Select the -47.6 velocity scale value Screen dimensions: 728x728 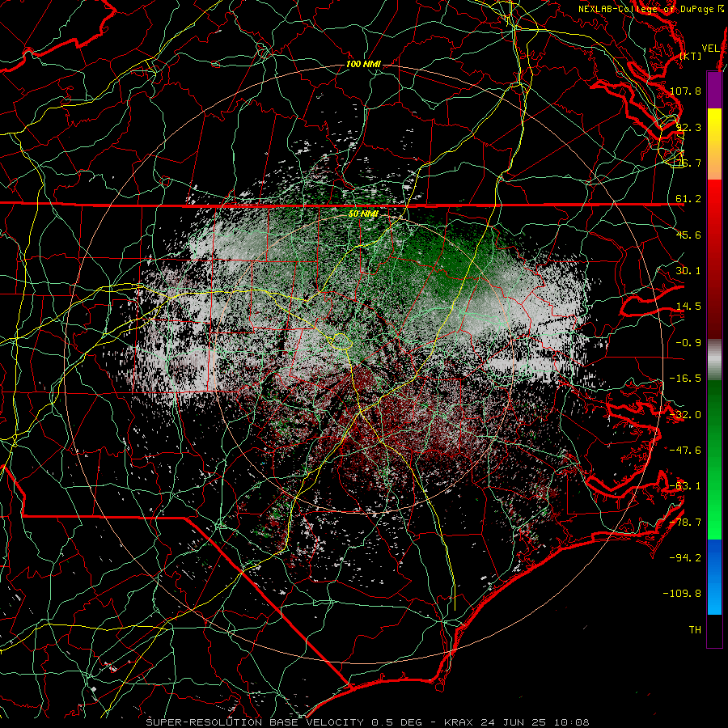coord(685,451)
